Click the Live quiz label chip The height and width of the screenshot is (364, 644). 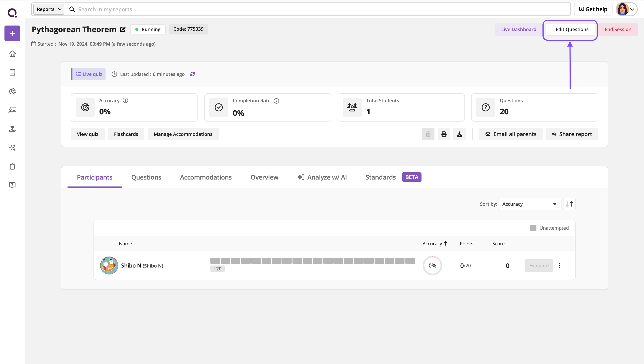(x=88, y=74)
